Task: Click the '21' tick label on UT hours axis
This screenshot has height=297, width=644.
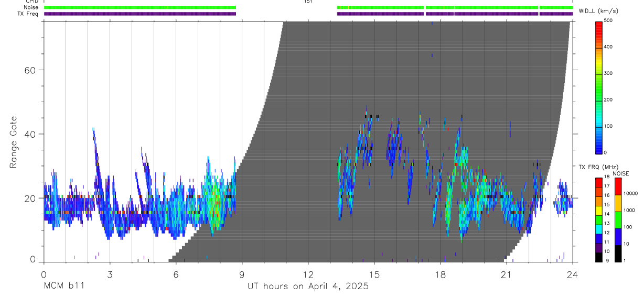Action: pos(507,274)
